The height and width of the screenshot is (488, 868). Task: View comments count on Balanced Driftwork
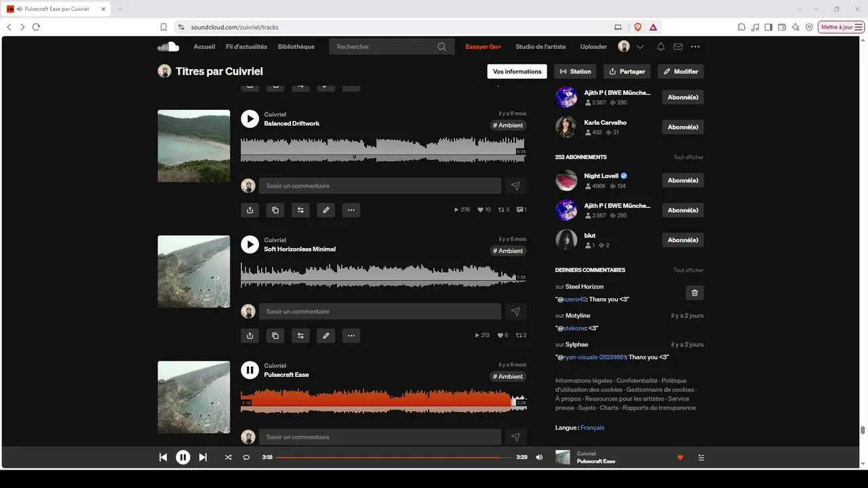[x=521, y=210]
